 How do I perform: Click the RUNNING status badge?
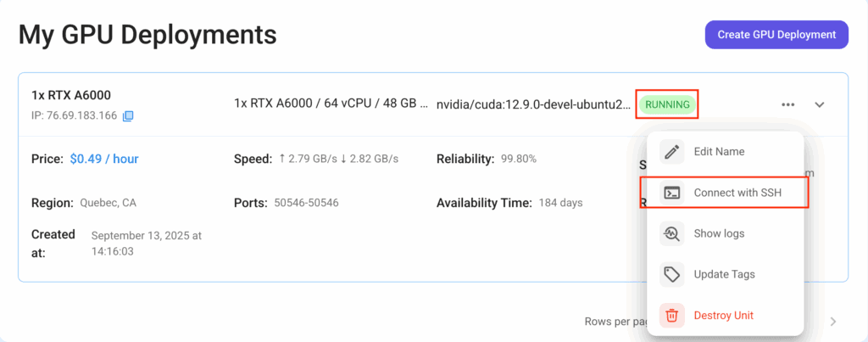668,104
